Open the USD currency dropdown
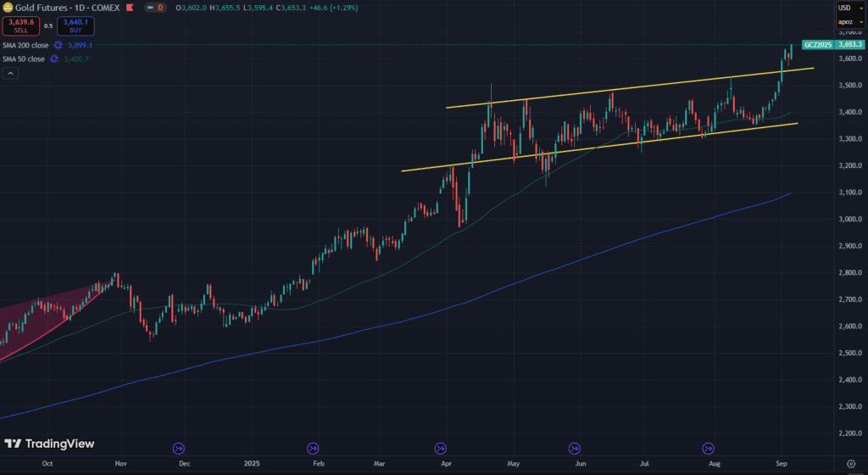 (x=849, y=7)
